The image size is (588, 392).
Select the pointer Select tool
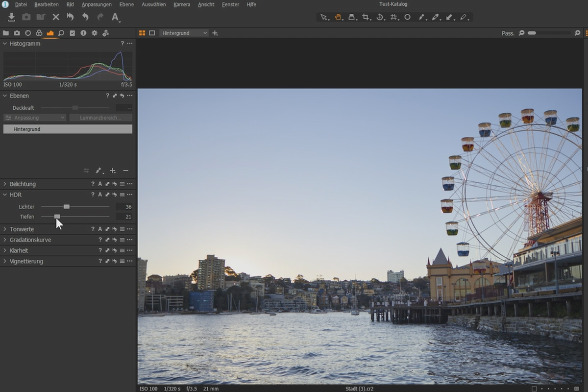pos(324,17)
